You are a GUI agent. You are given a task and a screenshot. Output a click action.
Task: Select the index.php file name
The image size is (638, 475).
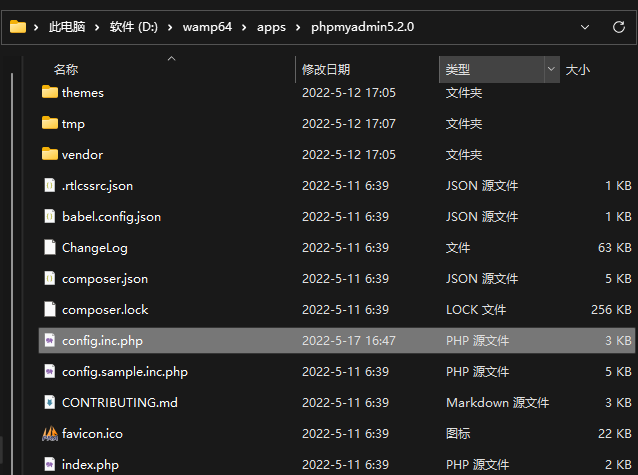(90, 465)
